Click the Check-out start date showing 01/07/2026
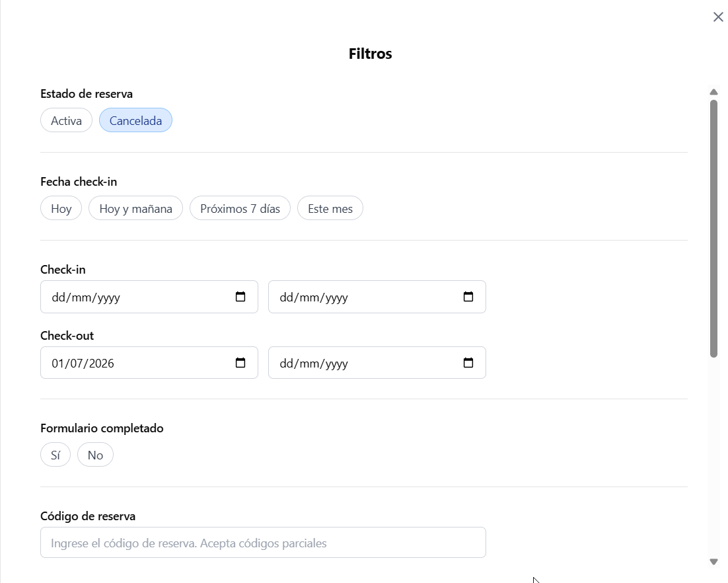Screen dimensions: 728x583 (149, 363)
